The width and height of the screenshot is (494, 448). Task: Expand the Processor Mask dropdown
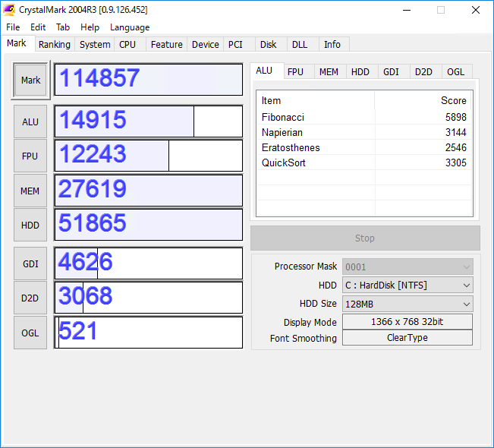point(407,267)
